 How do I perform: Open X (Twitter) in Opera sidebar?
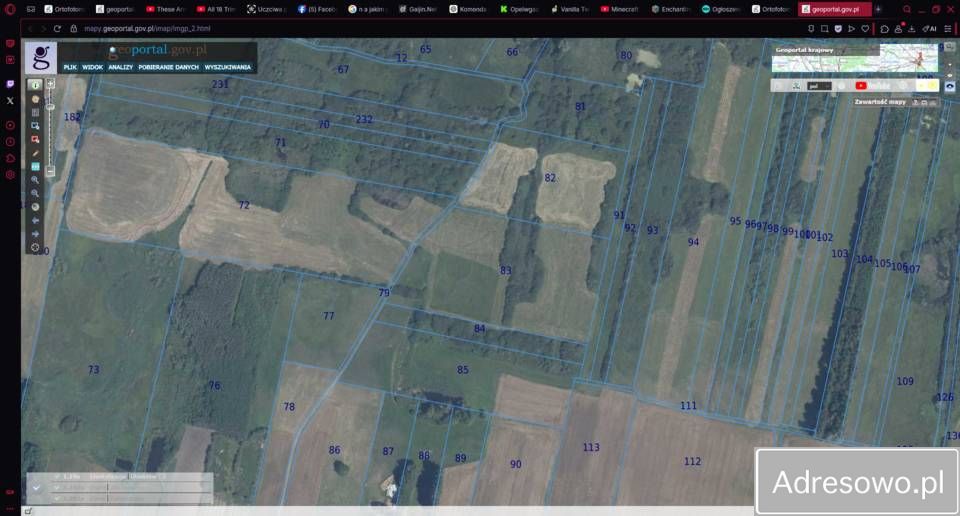[x=10, y=100]
